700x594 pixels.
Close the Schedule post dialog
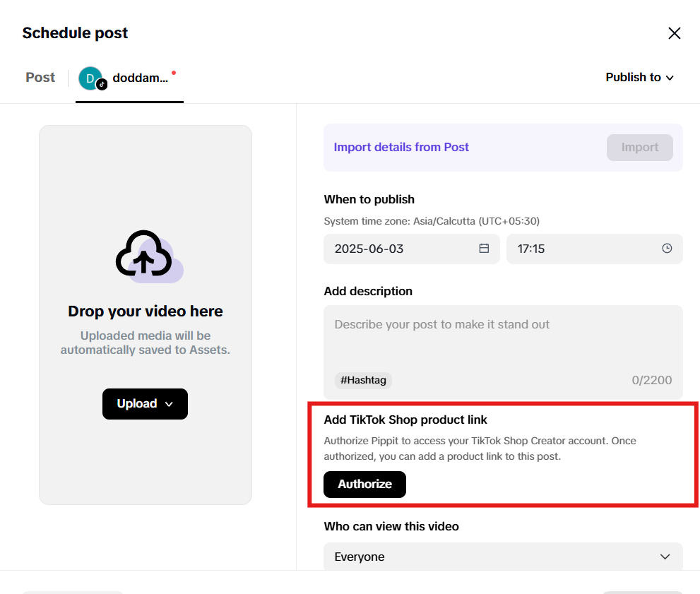(x=674, y=33)
